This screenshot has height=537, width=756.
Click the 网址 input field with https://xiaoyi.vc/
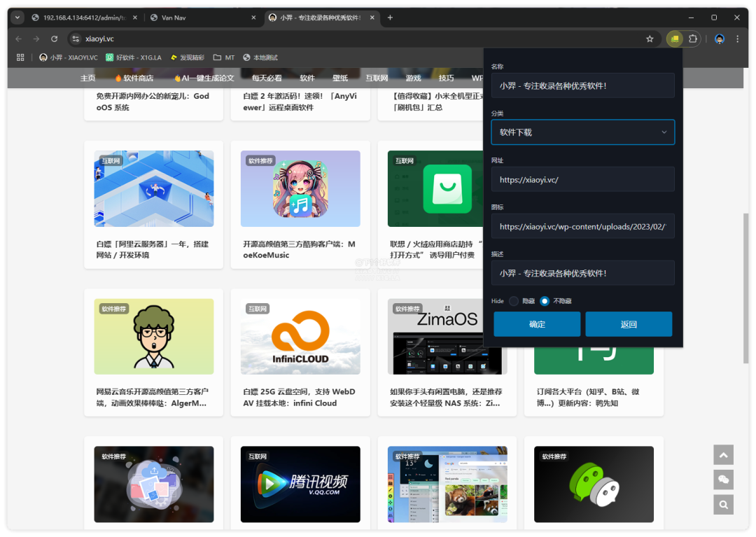coord(582,179)
